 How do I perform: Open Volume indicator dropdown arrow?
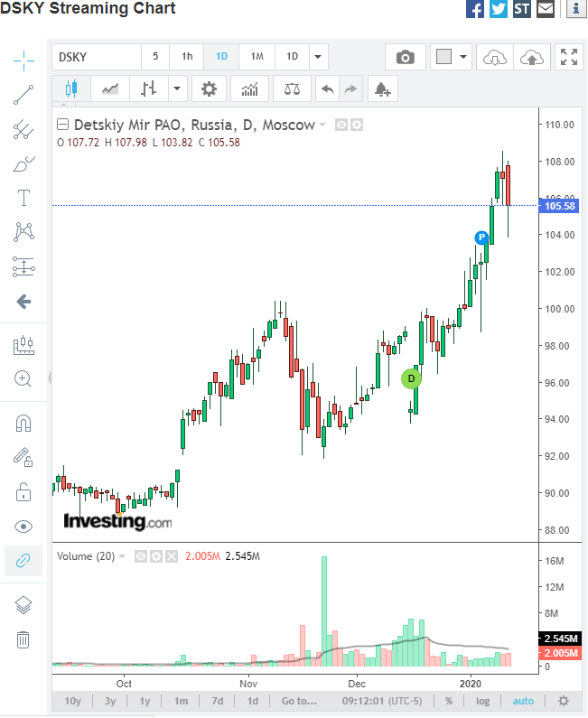point(122,556)
